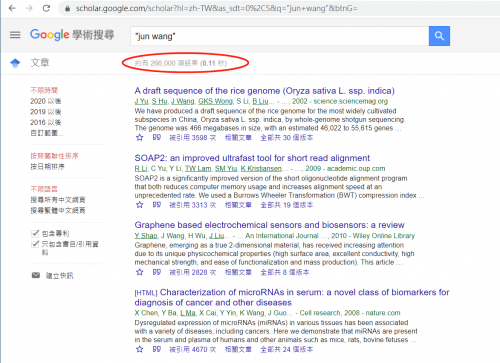
Task: Open 全部共 8 個版本 versions link
Action: pos(285,272)
